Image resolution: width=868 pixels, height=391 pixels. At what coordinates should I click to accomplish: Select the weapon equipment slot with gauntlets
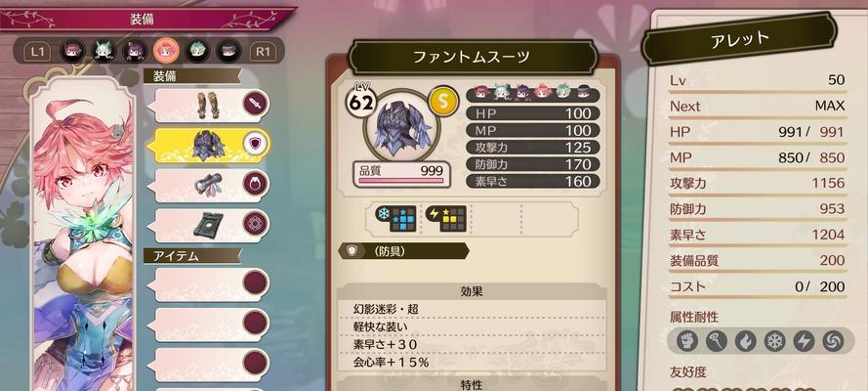tap(212, 106)
